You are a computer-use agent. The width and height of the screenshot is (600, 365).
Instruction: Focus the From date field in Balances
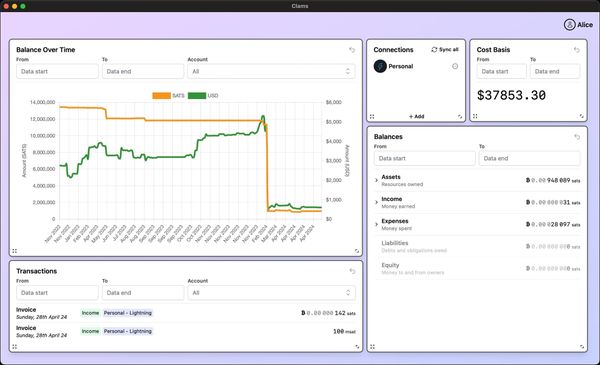[x=424, y=158]
